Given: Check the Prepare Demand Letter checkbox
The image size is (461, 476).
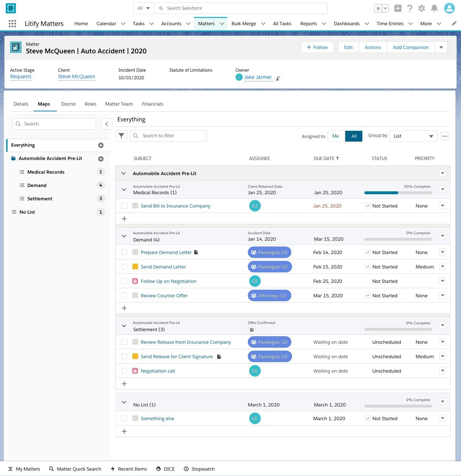Looking at the screenshot, I should 124,252.
